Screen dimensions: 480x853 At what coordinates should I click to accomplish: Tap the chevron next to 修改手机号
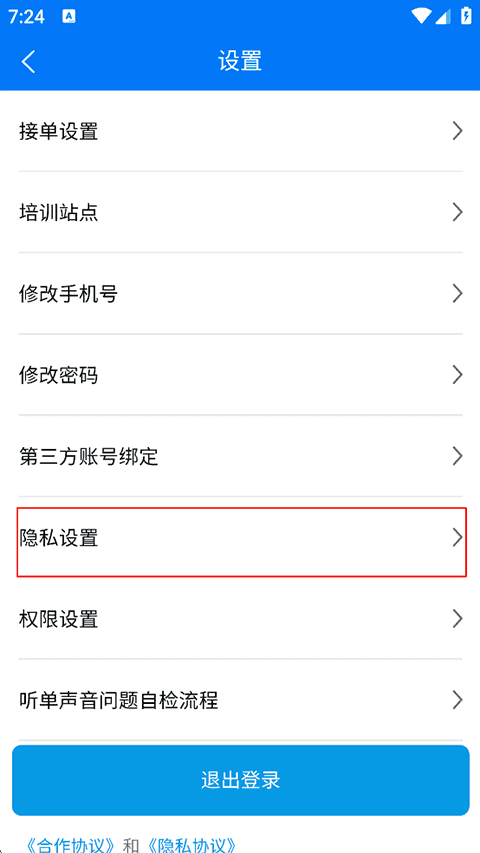[458, 294]
